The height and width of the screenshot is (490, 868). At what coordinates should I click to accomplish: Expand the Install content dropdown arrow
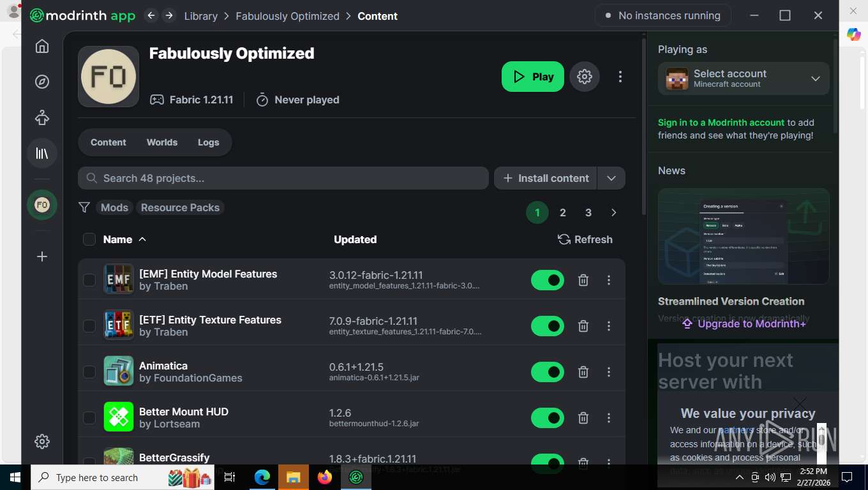pyautogui.click(x=611, y=178)
